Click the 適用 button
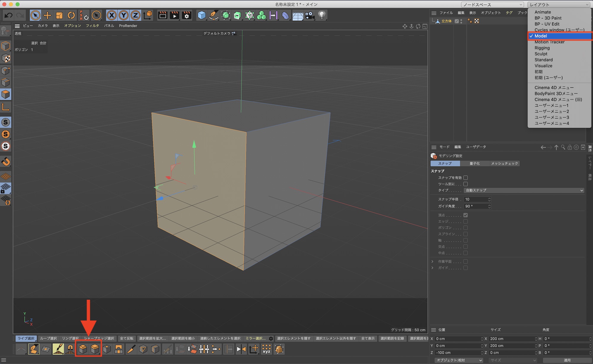 (567, 360)
